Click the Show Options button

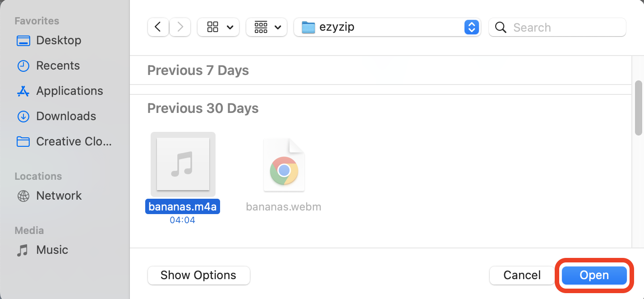pos(198,275)
